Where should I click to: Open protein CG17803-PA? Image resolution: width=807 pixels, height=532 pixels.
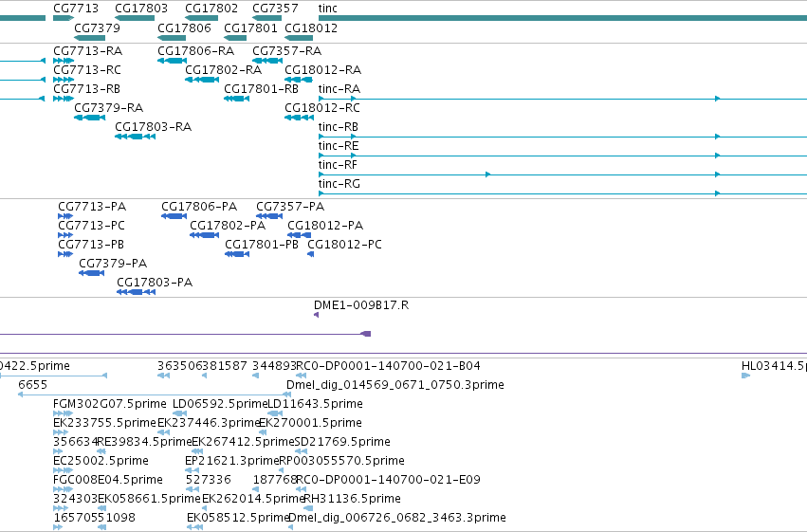click(155, 283)
